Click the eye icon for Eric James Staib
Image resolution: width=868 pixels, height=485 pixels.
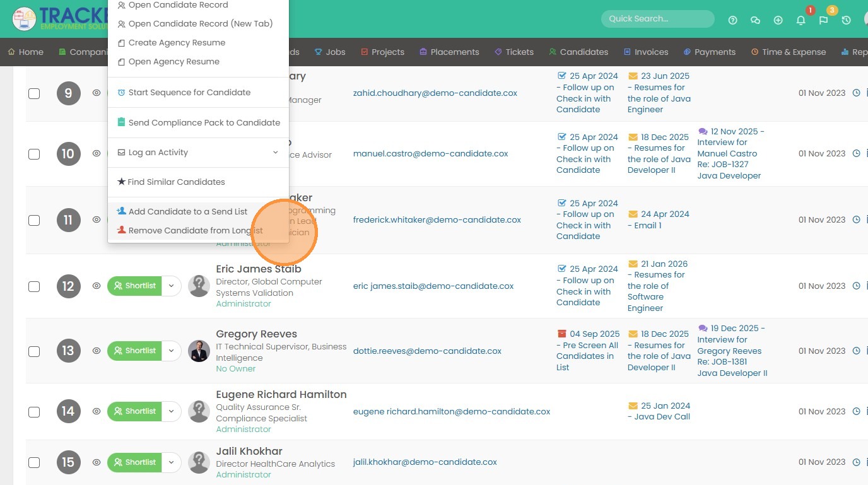pos(97,286)
